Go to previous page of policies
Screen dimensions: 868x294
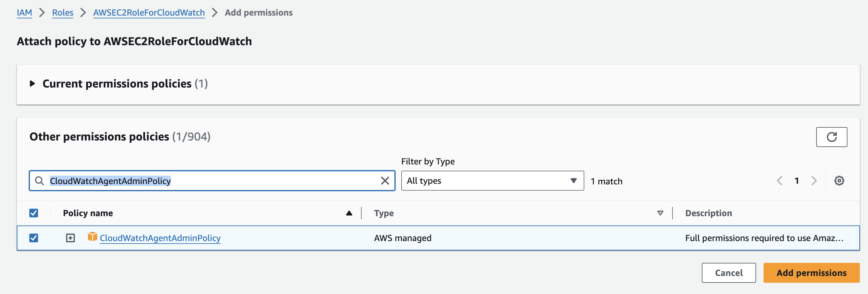click(x=779, y=181)
